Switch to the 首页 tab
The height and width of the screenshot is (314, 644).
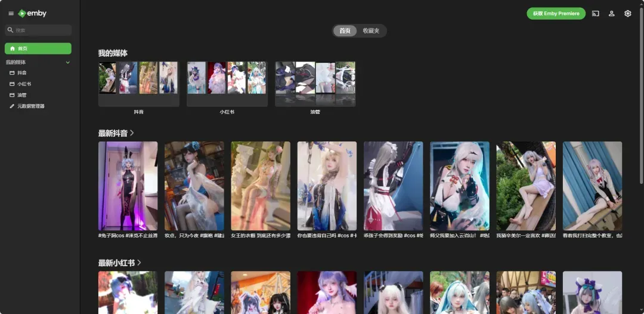coord(345,31)
